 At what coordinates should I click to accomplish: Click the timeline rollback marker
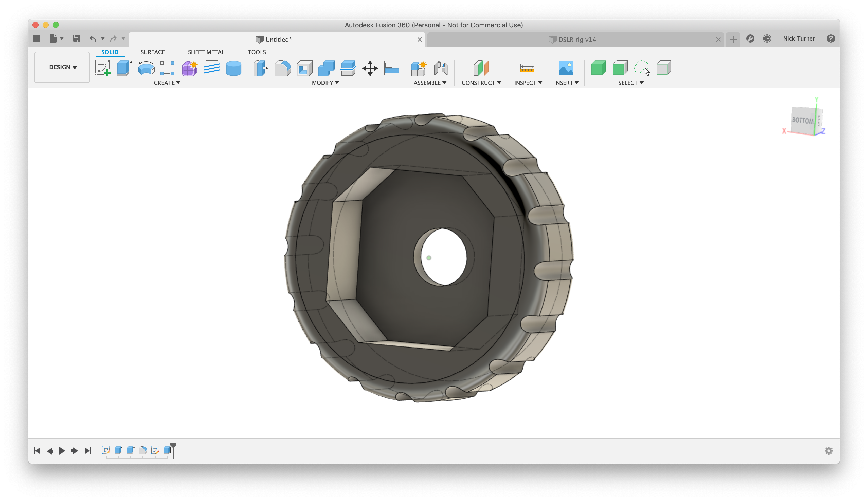(174, 451)
